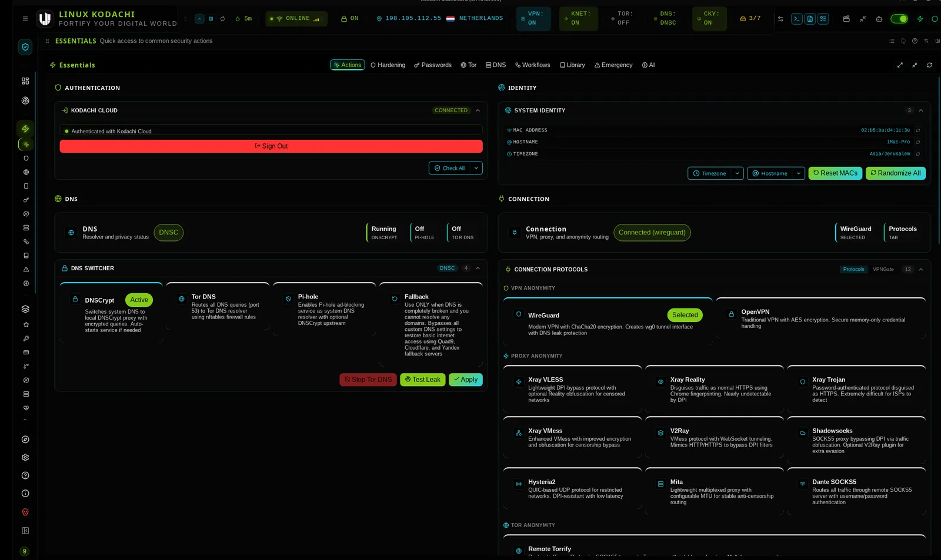Open the layers stack icon in the sidebar
Viewport: 941px width, 560px height.
pos(25,309)
